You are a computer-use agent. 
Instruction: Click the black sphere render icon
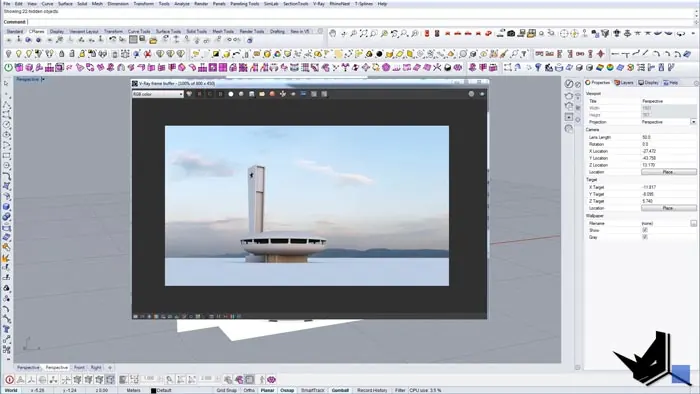pos(379,54)
